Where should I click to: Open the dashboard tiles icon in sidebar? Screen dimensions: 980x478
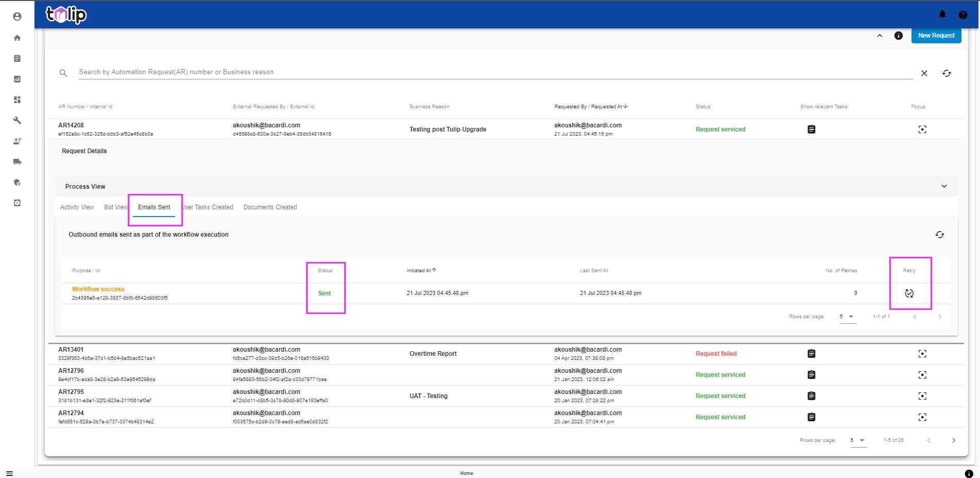click(17, 100)
